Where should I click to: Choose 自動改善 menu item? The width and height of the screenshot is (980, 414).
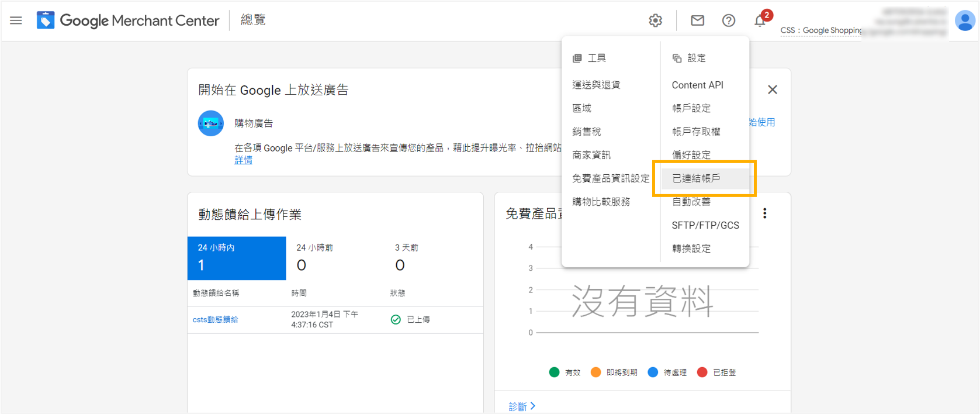click(691, 202)
